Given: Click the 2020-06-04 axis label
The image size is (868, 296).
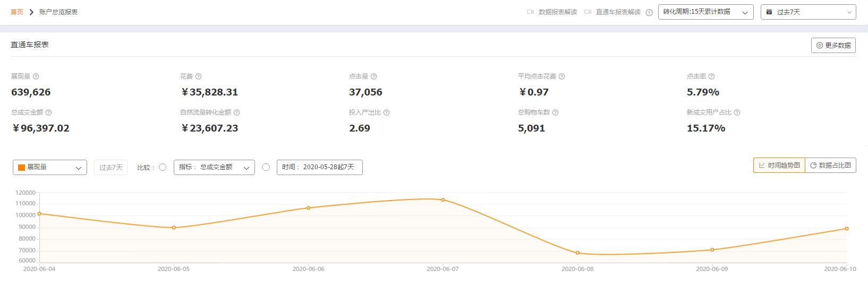Looking at the screenshot, I should pyautogui.click(x=39, y=269).
